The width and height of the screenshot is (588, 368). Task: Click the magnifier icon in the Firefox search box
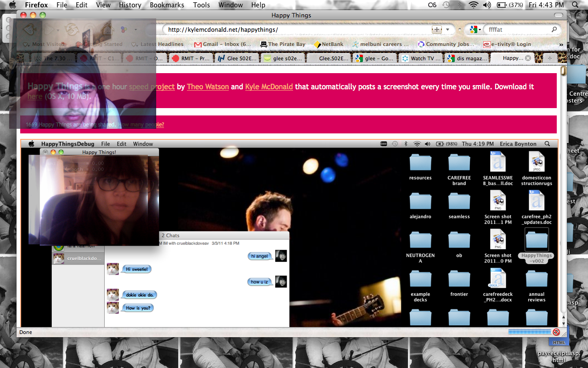click(x=554, y=29)
